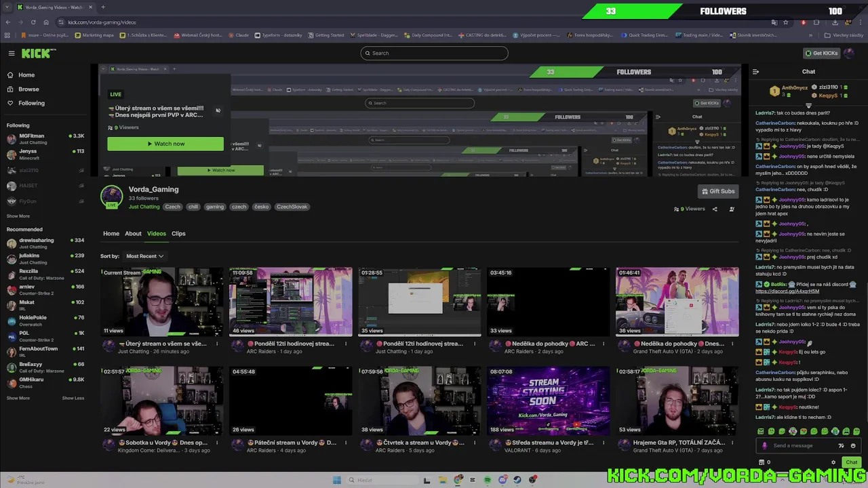Open chat settings gear icon
868x488 pixels.
click(x=833, y=462)
